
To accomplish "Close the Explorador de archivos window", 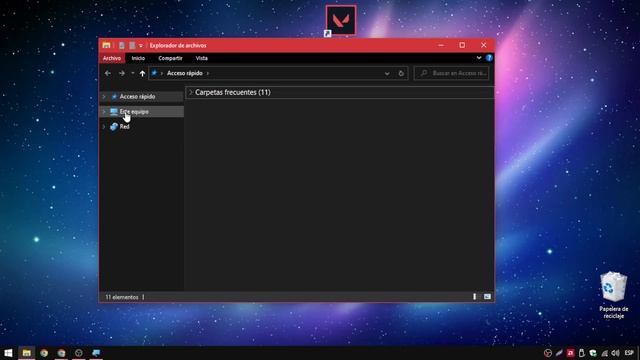I will 484,45.
